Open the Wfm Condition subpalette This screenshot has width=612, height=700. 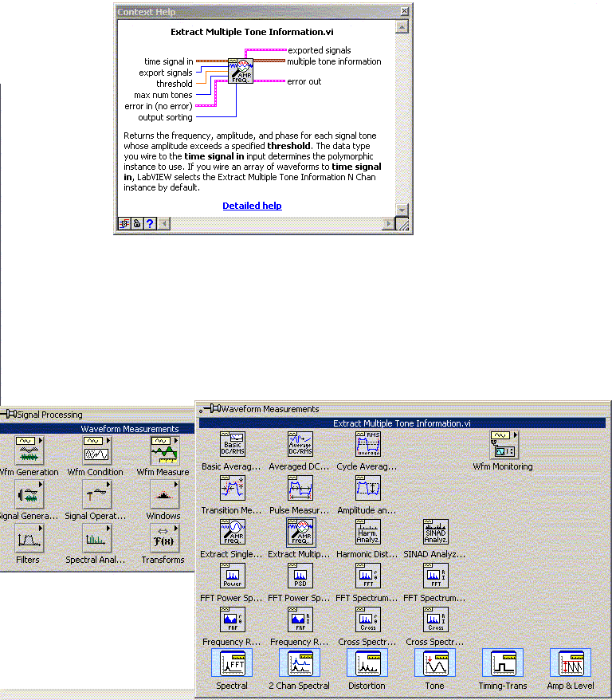[96, 450]
